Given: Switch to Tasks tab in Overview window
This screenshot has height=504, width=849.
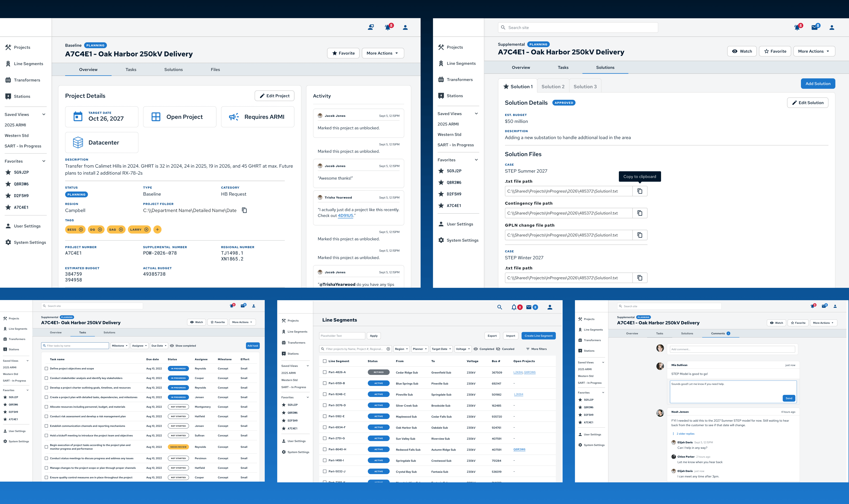Looking at the screenshot, I should (x=131, y=70).
